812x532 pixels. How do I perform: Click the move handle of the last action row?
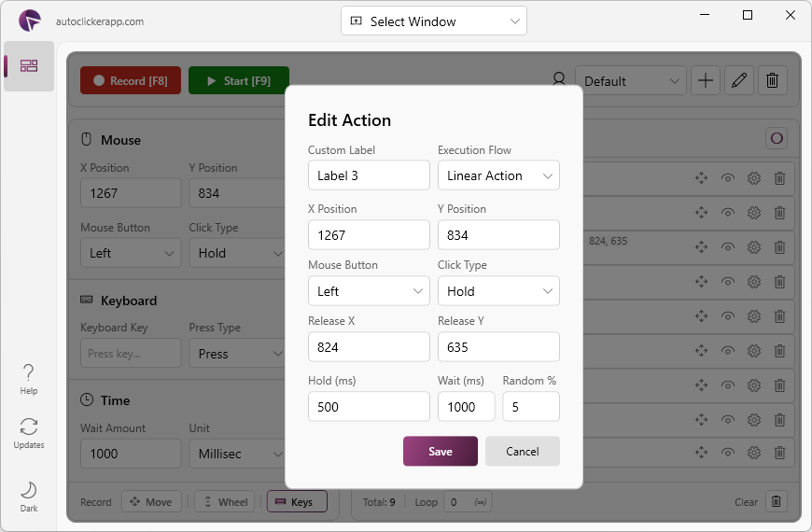(x=701, y=453)
